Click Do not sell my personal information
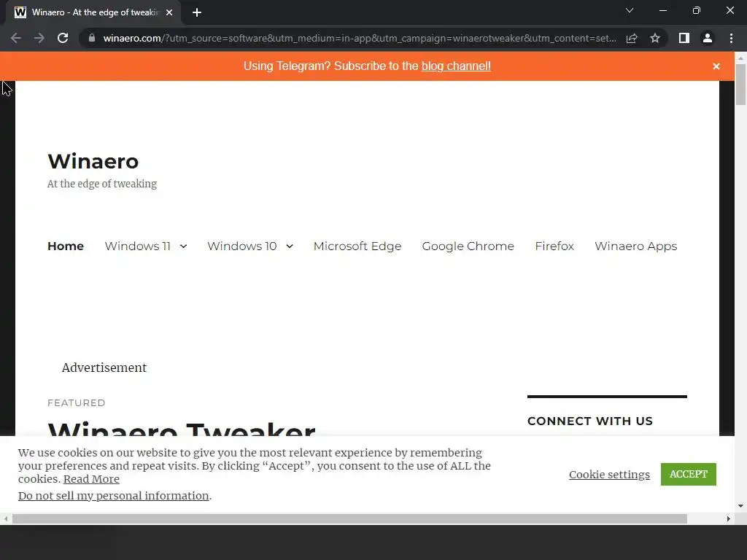Image resolution: width=747 pixels, height=560 pixels. (113, 496)
